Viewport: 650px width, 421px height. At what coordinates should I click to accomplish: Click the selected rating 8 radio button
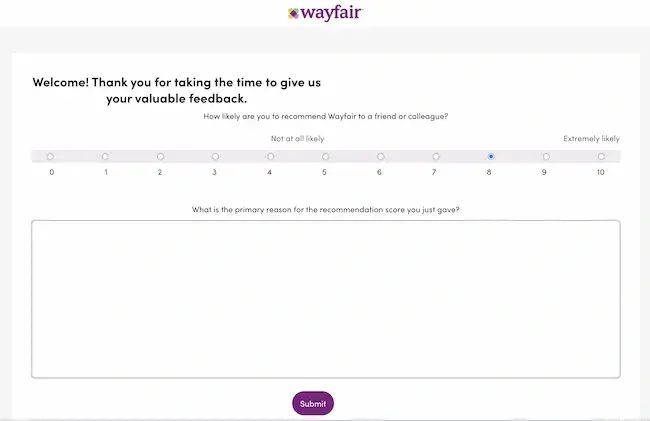coord(491,157)
